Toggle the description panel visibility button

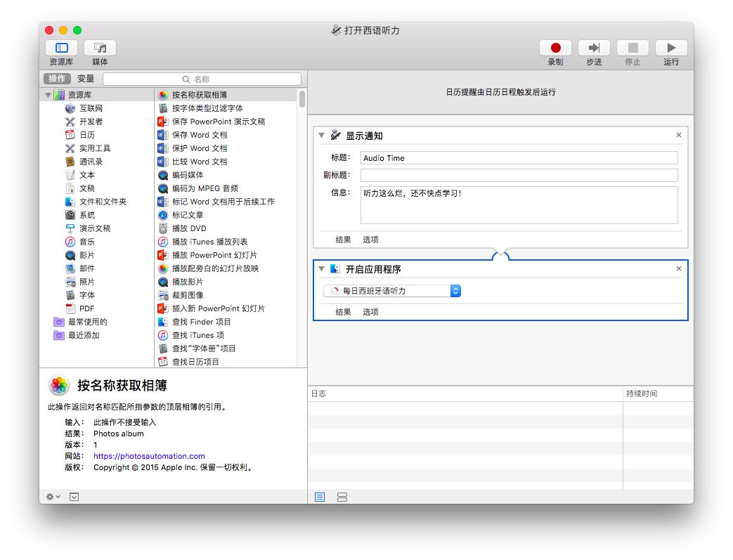[x=74, y=497]
